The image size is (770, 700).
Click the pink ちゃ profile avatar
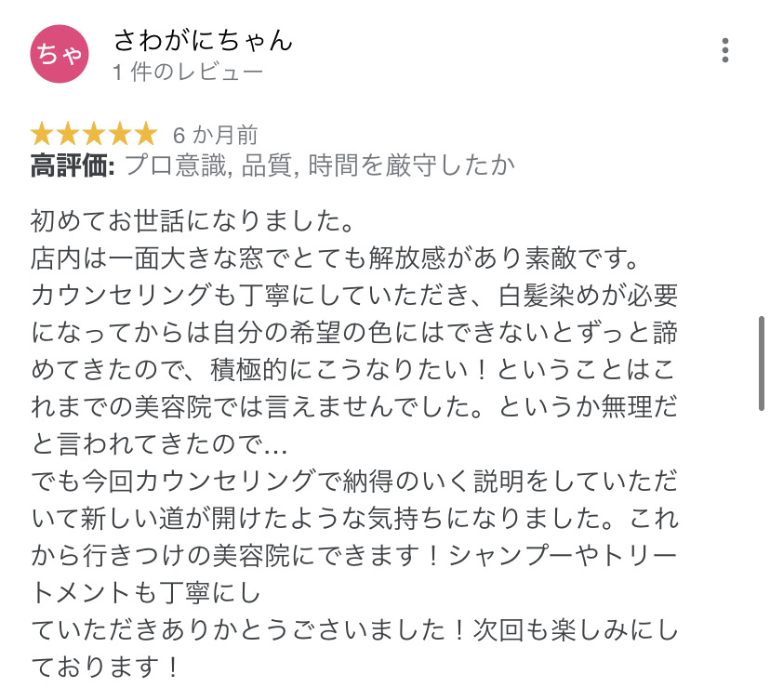click(60, 55)
